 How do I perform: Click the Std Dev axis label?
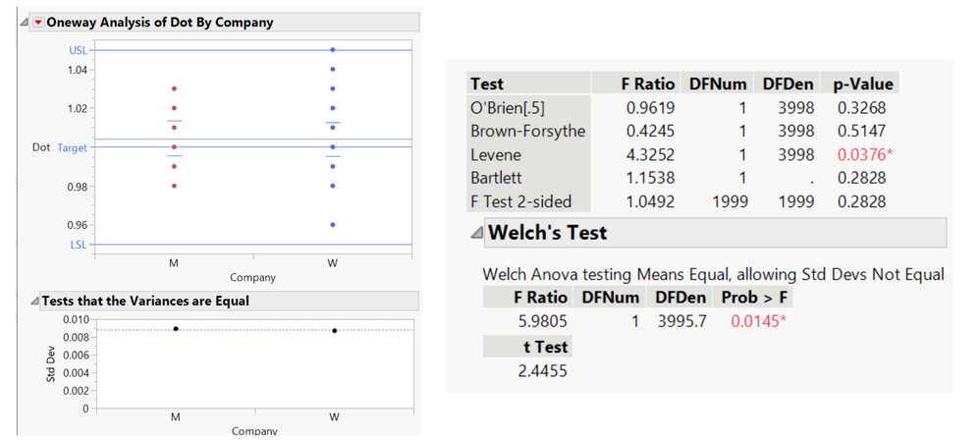tap(52, 363)
